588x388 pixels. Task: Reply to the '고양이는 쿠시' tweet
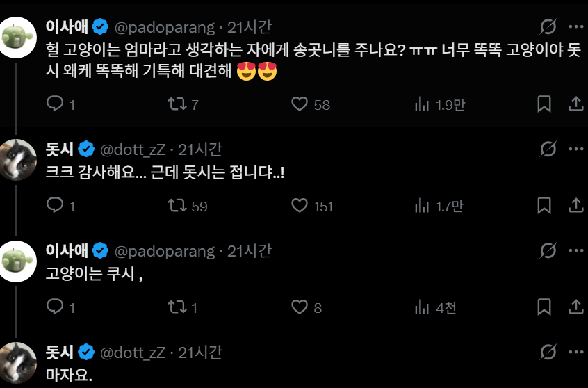(55, 307)
